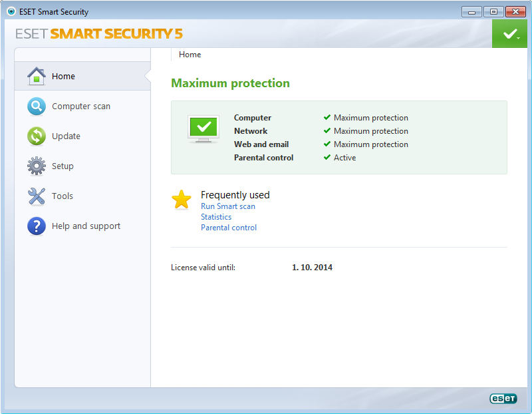Open the Statistics link
532x414 pixels.
click(216, 217)
